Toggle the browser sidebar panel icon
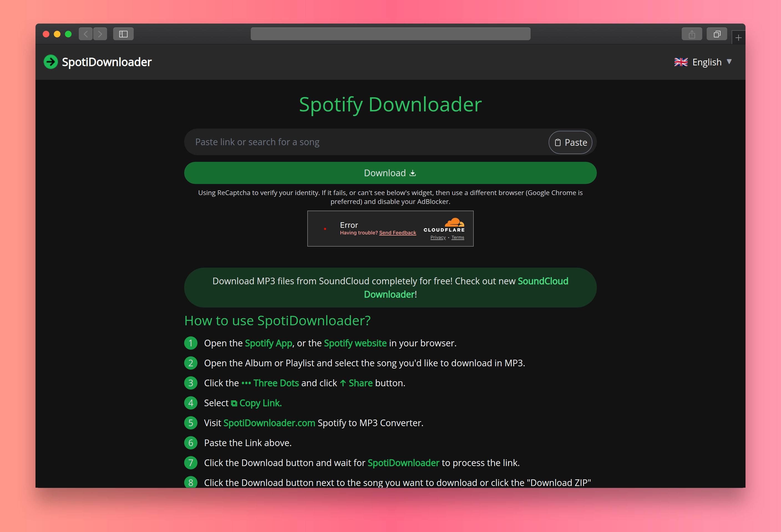Screen dimensions: 781x532 coord(123,34)
